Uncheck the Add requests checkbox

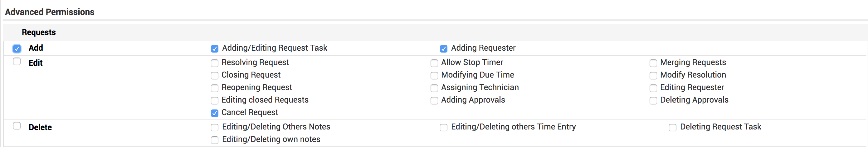point(17,49)
